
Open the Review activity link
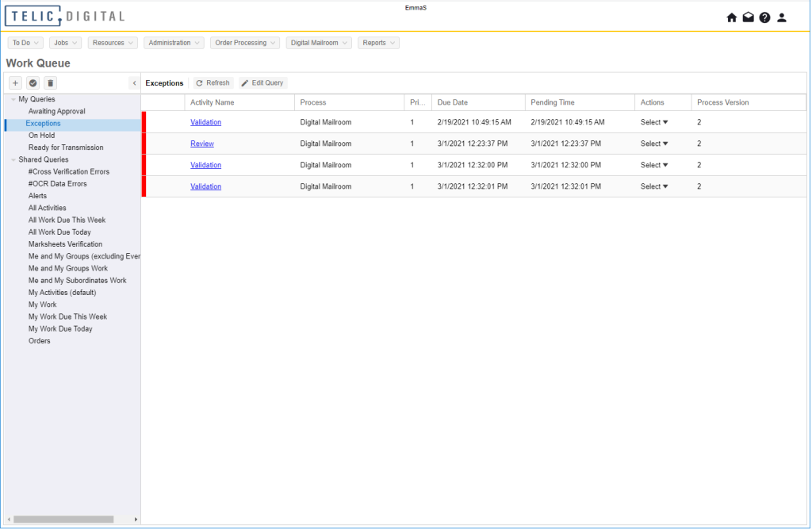pos(201,144)
